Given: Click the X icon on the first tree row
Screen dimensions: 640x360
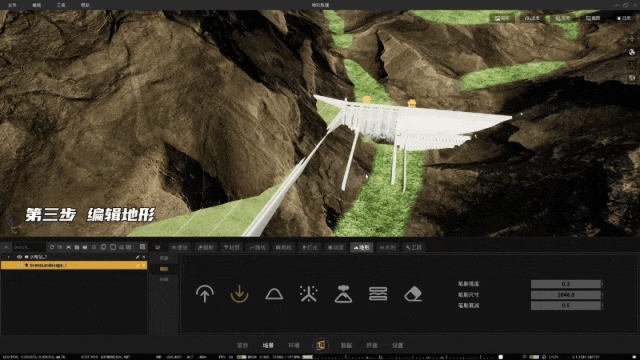Looking at the screenshot, I should (x=144, y=257).
